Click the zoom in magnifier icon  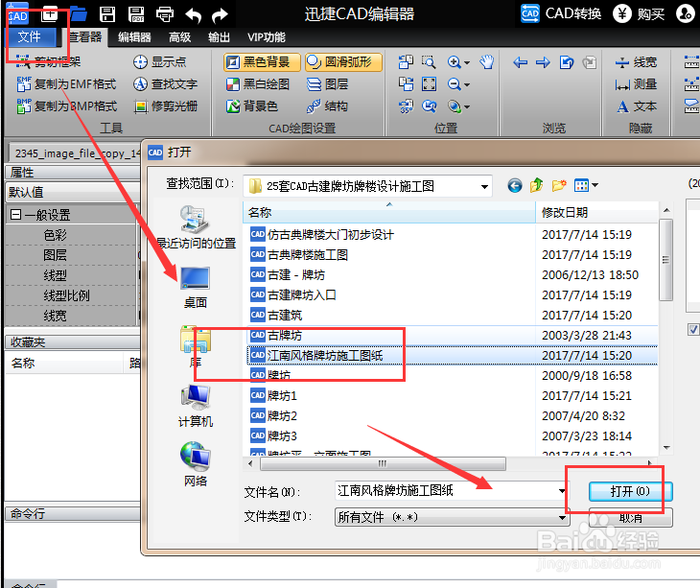(x=454, y=62)
